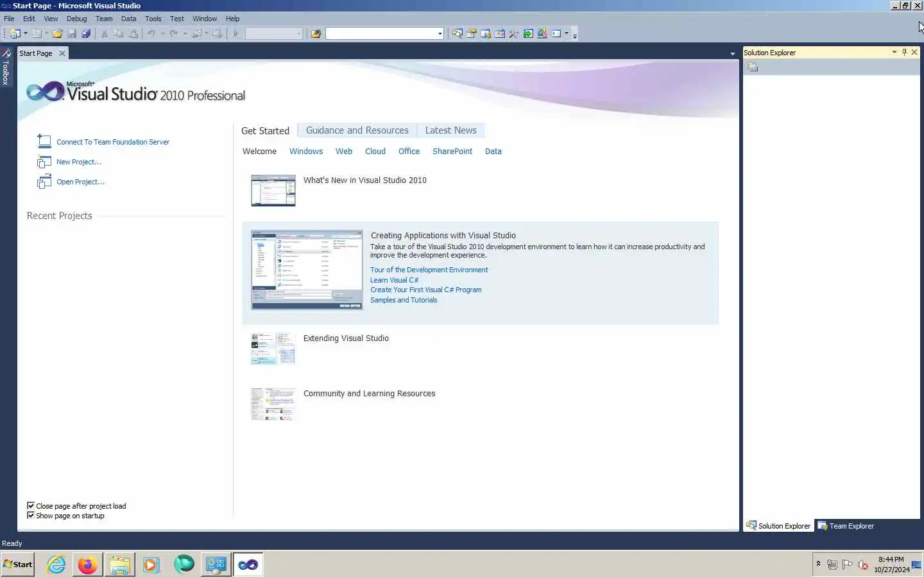
Task: Open the active documents list arrow
Action: pyautogui.click(x=733, y=54)
